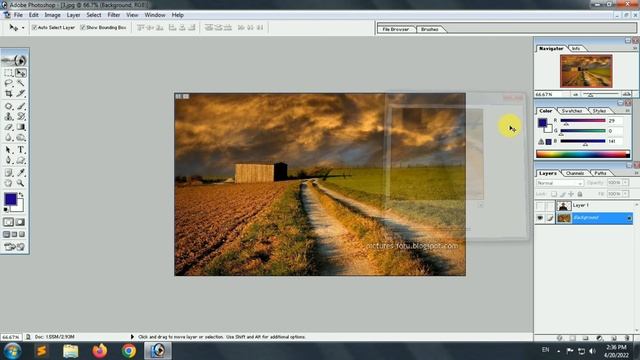This screenshot has height=360, width=640.
Task: Click the Navigator zoom slider
Action: 600,94
